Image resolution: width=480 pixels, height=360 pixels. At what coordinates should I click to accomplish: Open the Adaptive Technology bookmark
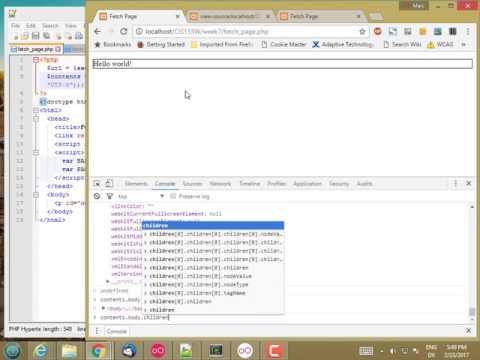(343, 44)
